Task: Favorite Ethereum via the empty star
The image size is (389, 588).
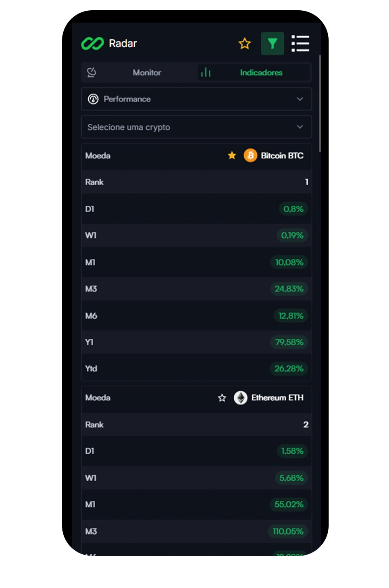Action: tap(222, 398)
